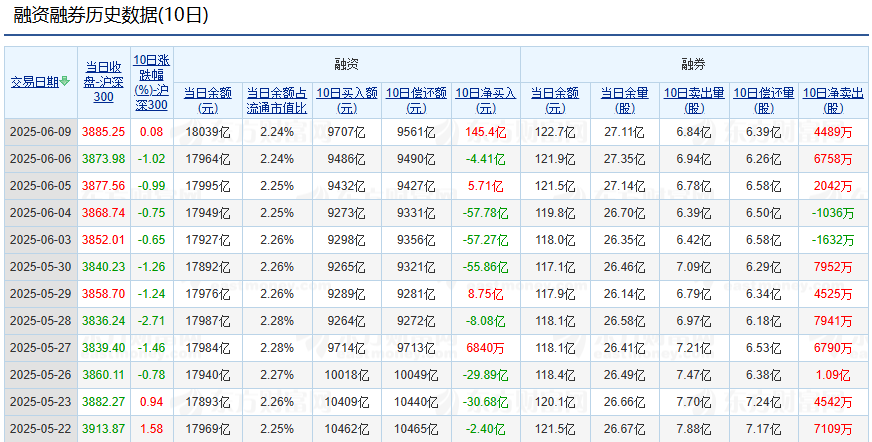Screen dimensions: 872x442
Task: Click closing value 3885.25
Action: [x=103, y=132]
